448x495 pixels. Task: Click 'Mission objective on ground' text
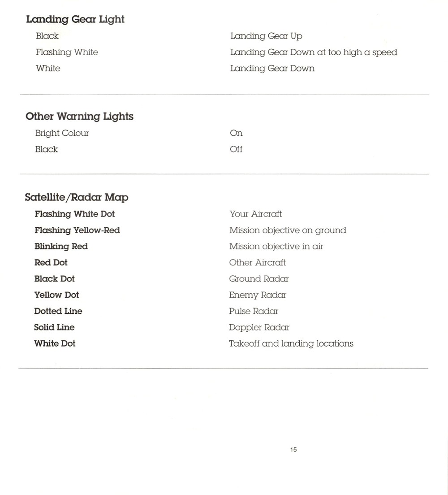coord(288,230)
